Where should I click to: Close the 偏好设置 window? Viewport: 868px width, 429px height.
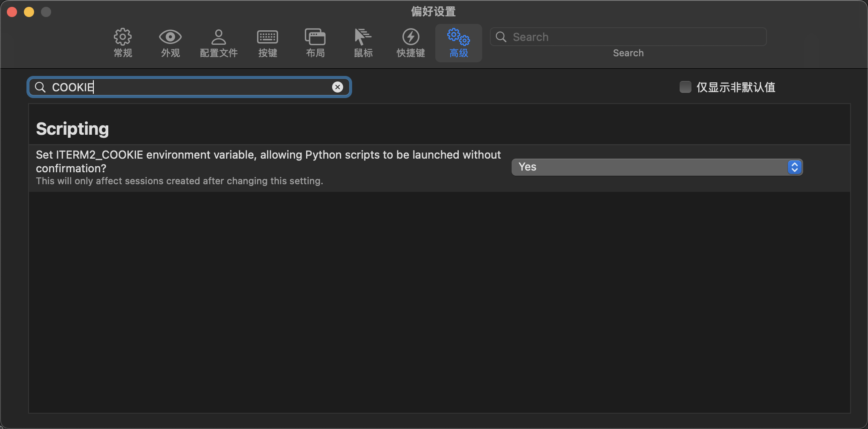point(12,12)
